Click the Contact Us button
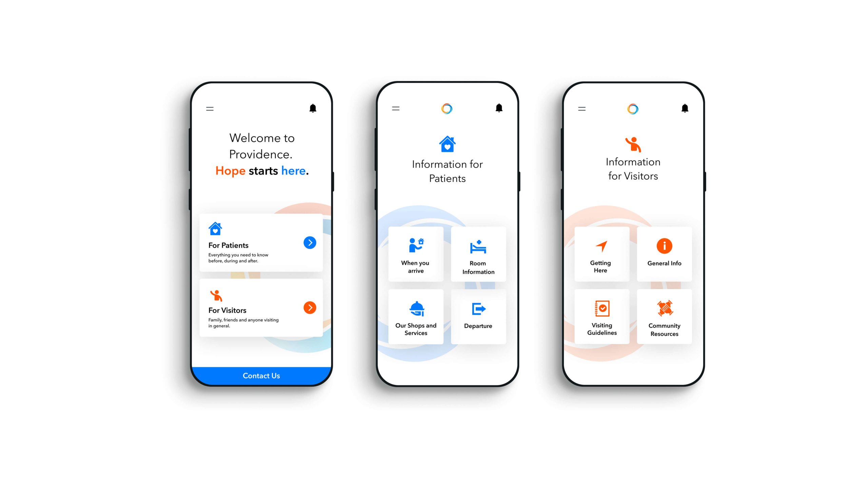Screen dimensions: 868x488 [261, 375]
